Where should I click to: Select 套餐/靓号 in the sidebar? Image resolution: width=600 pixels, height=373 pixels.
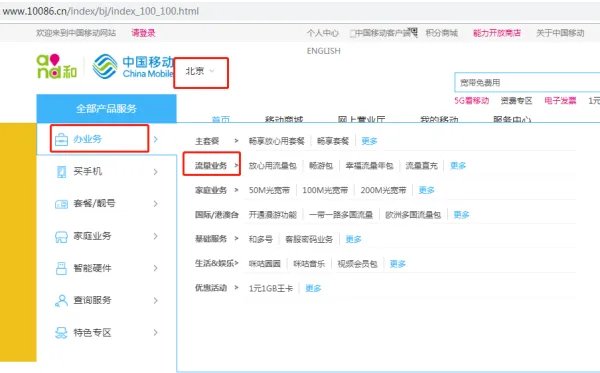click(94, 204)
